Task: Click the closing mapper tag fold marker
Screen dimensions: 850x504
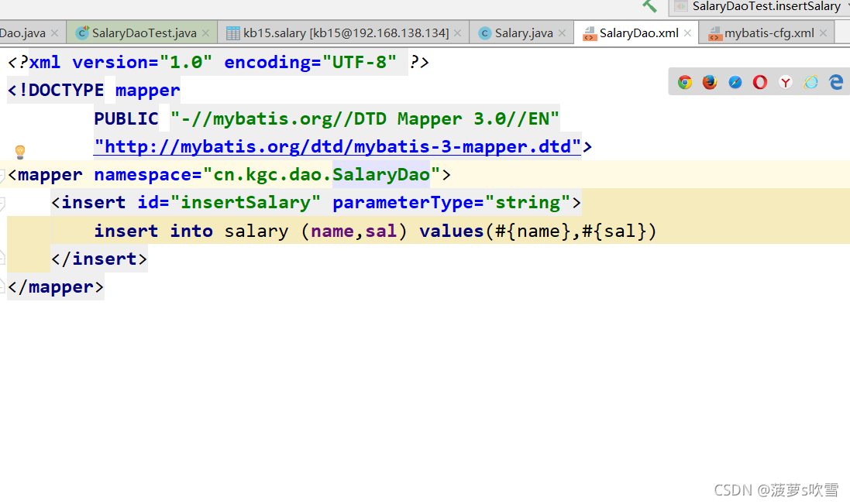Action: [x=2, y=286]
